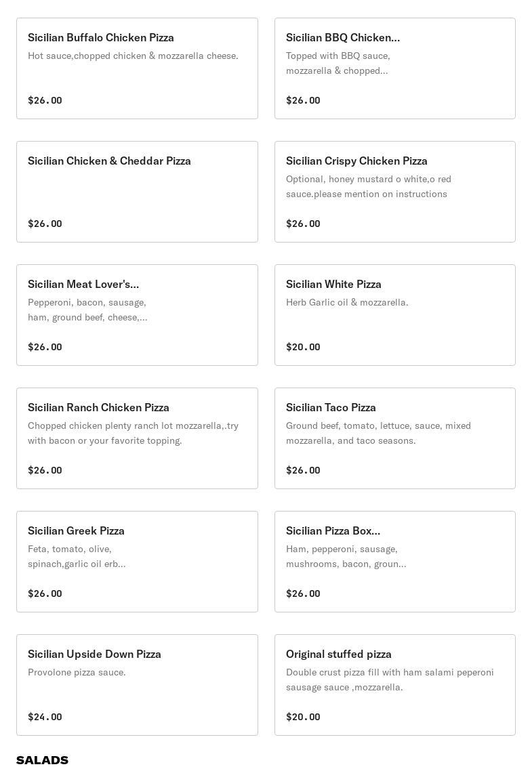The width and height of the screenshot is (532, 771).
Task: Open the Sicilian Buffalo Chicken Pizza item
Action: (137, 68)
